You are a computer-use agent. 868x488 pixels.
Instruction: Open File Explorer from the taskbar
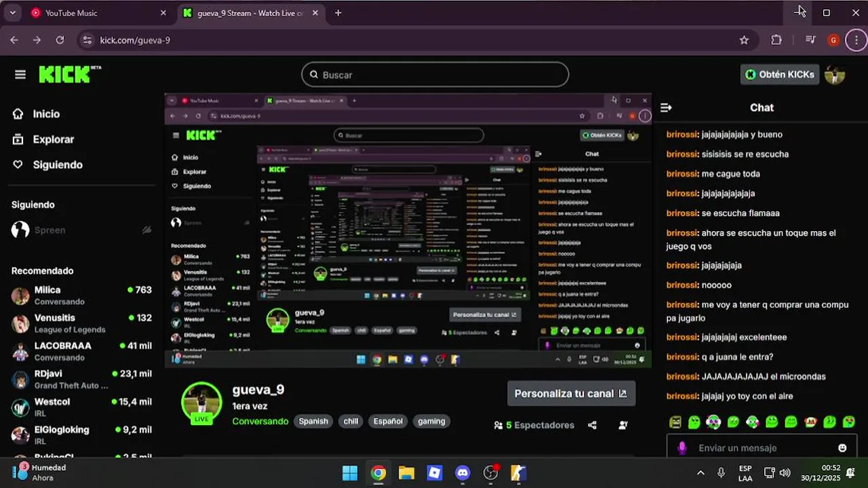[x=406, y=472]
